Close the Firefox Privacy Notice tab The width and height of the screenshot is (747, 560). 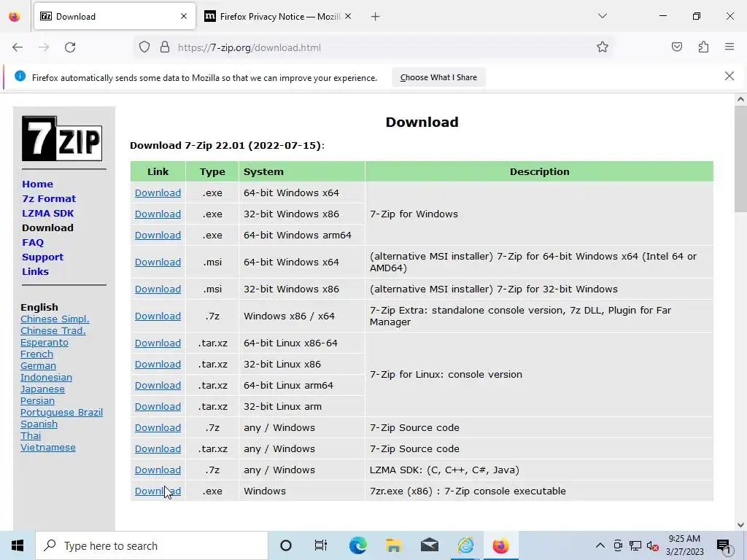point(348,16)
